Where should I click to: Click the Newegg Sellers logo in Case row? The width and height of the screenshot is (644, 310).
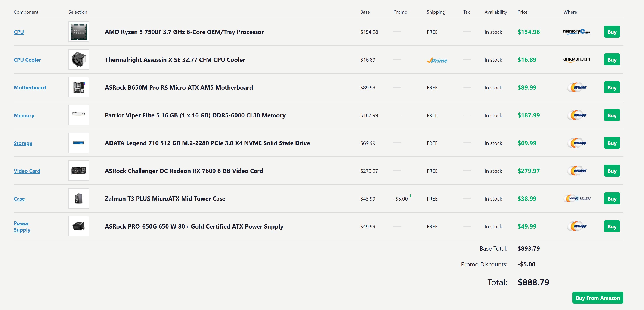[577, 198]
